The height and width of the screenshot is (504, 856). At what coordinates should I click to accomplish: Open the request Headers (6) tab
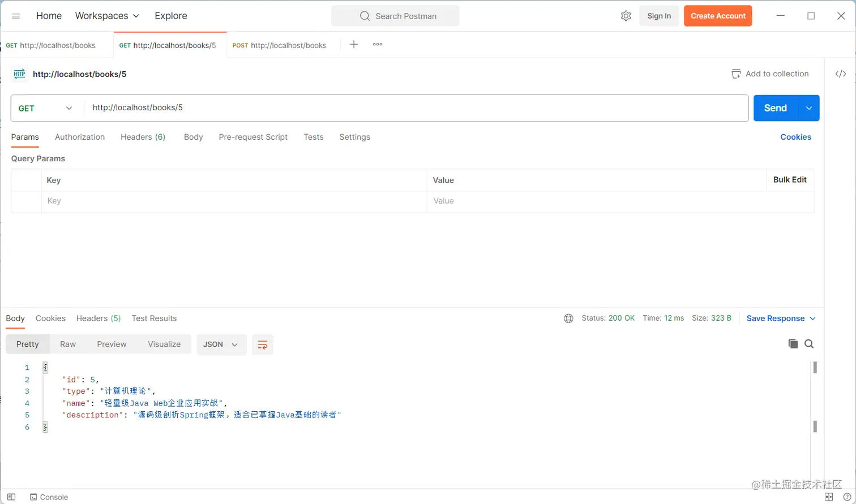(143, 137)
